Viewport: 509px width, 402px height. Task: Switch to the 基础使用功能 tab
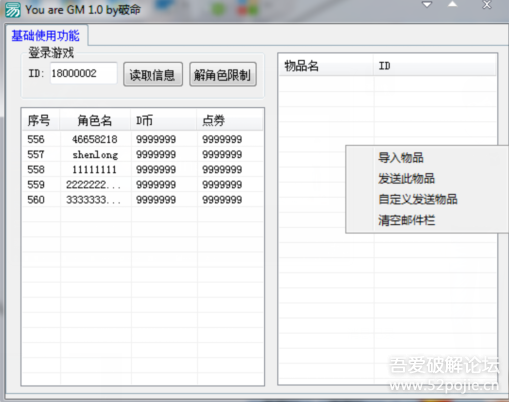point(46,35)
